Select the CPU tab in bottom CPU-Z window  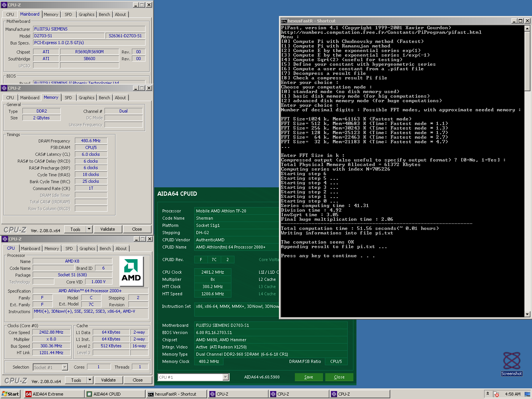pos(11,248)
